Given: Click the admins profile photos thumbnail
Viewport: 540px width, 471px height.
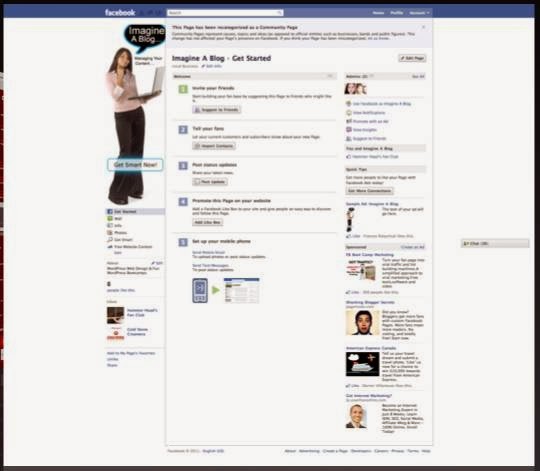Looking at the screenshot, I should (355, 89).
